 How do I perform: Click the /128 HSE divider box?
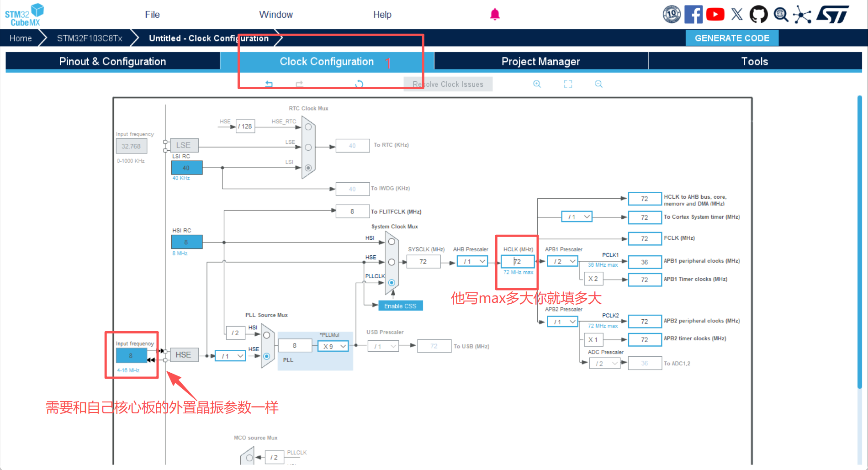pyautogui.click(x=245, y=126)
